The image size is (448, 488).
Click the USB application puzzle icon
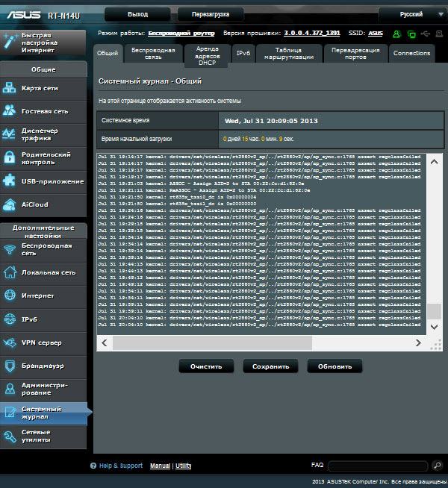coord(10,181)
